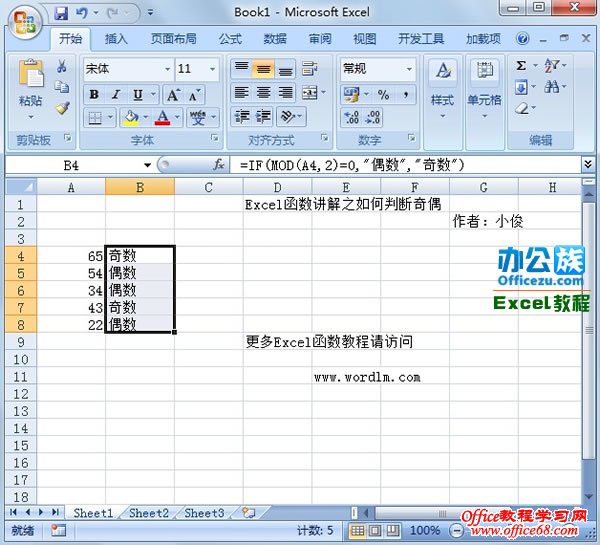This screenshot has width=600, height=545.
Task: Align text to the bottom of the cell
Action: pyautogui.click(x=285, y=69)
